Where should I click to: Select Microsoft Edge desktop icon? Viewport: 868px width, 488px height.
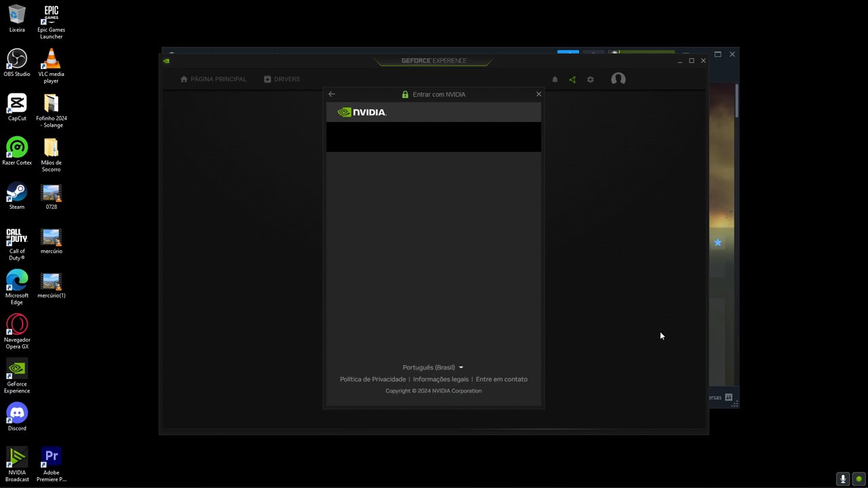pos(17,287)
